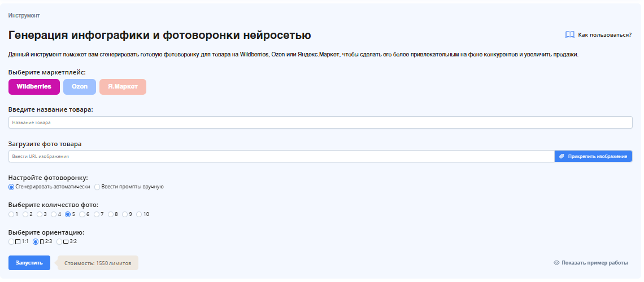Pick the Я.Маркет marketplace
Viewport: 644px width, 282px height.
pos(123,87)
